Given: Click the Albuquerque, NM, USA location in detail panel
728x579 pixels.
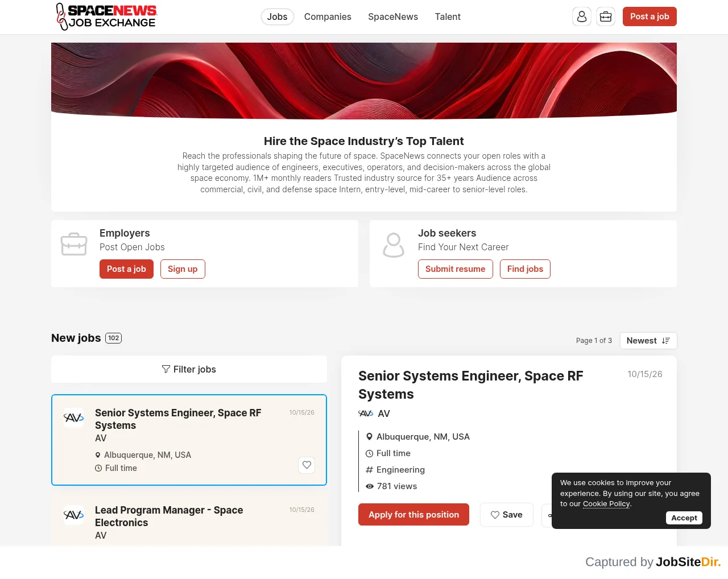Looking at the screenshot, I should [423, 437].
